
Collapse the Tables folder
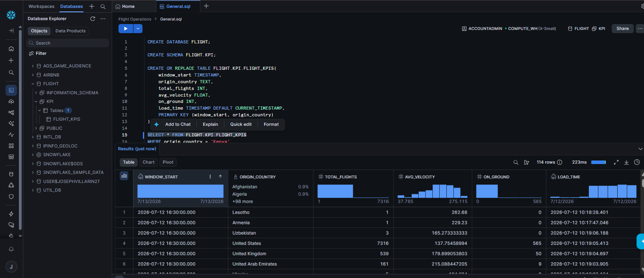pyautogui.click(x=39, y=110)
